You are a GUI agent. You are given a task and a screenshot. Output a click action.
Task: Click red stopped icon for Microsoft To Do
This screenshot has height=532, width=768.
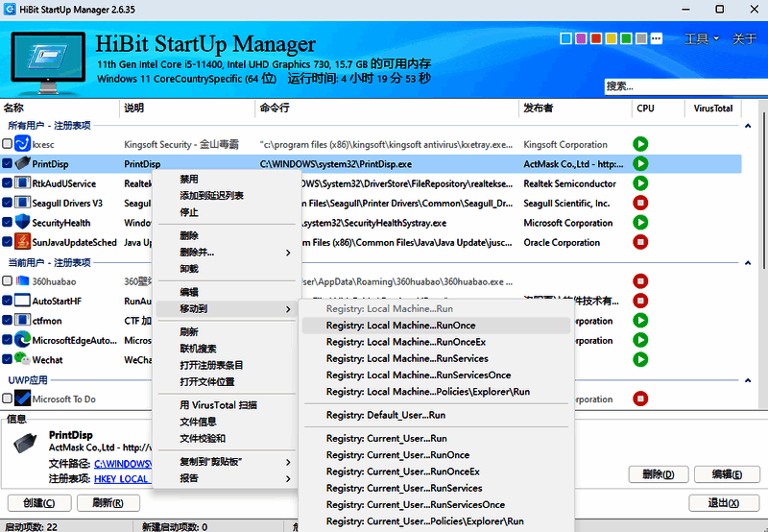tap(640, 399)
